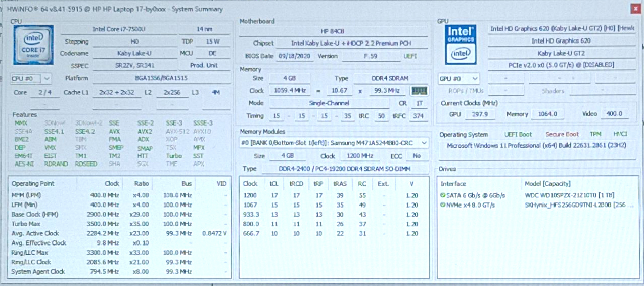Image resolution: width=644 pixels, height=286 pixels.
Task: Click the Intel Graphics logo
Action: click(x=461, y=46)
